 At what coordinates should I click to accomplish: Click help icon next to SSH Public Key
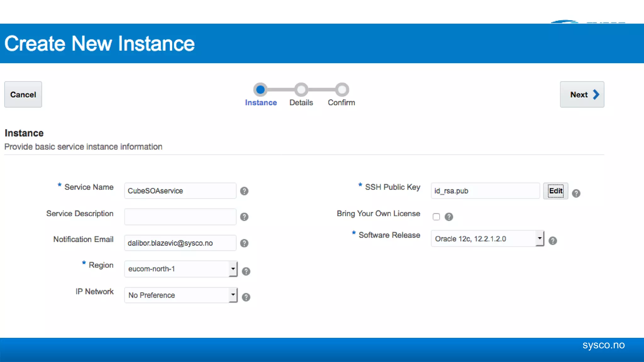tap(576, 194)
